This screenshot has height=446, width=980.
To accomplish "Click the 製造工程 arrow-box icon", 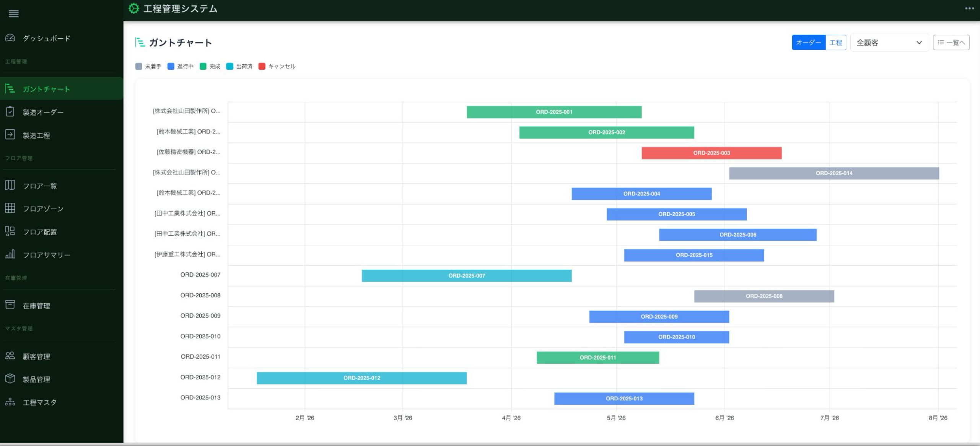I will (10, 134).
